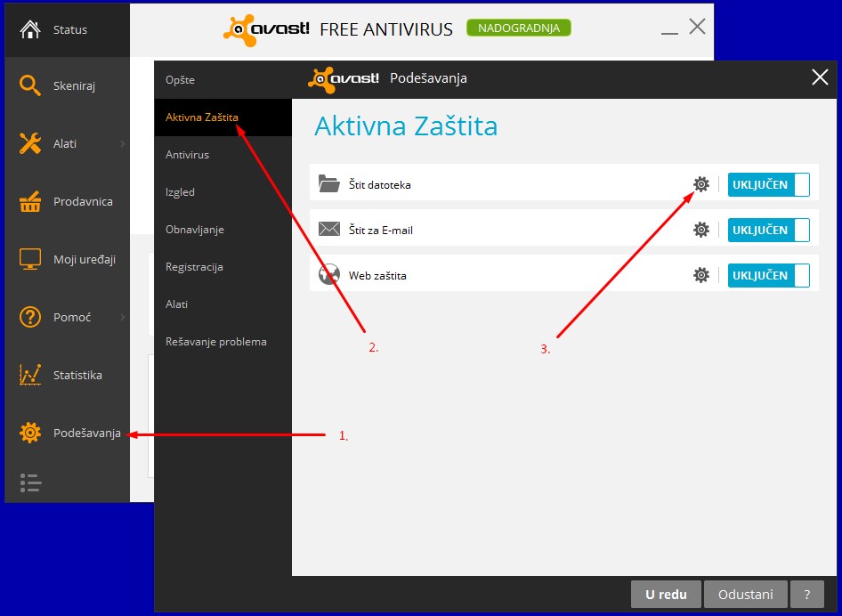
Task: Open settings gear for Štit datoteka
Action: tap(701, 184)
